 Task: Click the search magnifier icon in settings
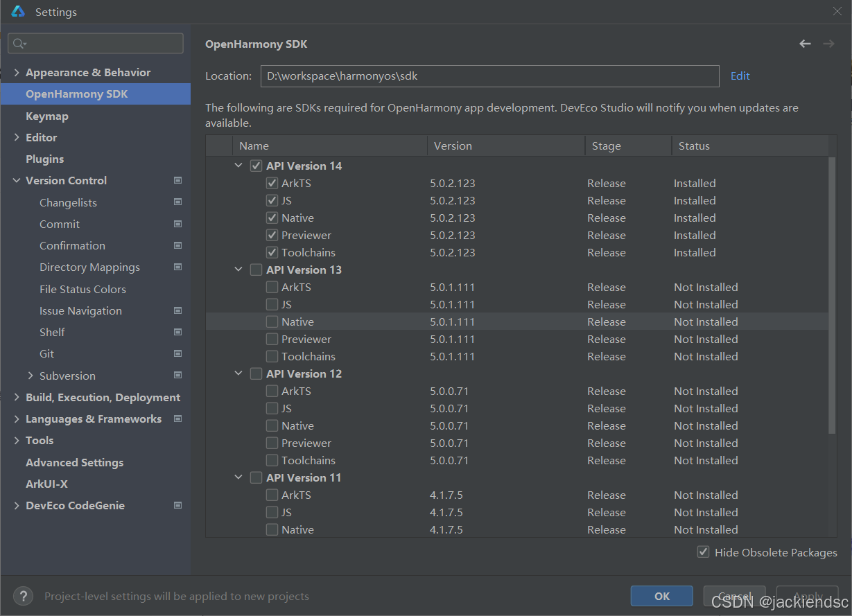click(19, 44)
